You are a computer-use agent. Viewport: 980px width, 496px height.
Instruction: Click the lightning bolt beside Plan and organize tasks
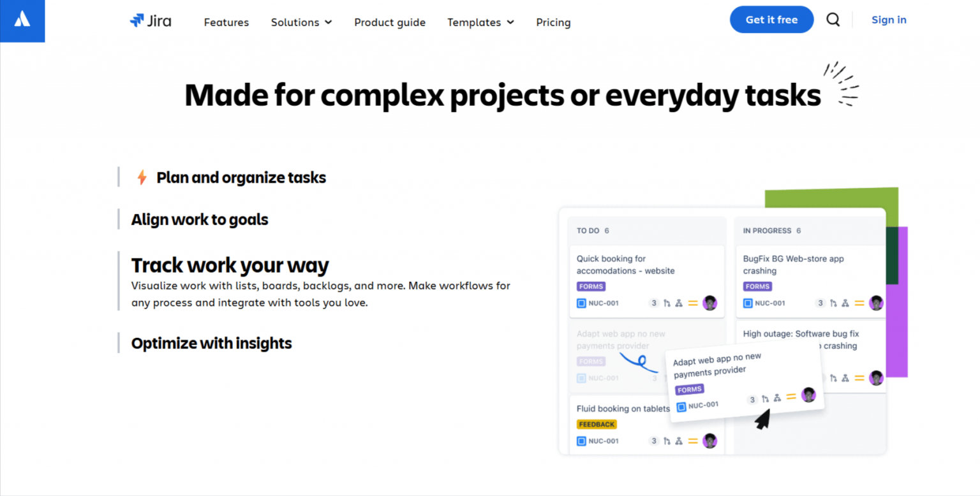(x=141, y=177)
